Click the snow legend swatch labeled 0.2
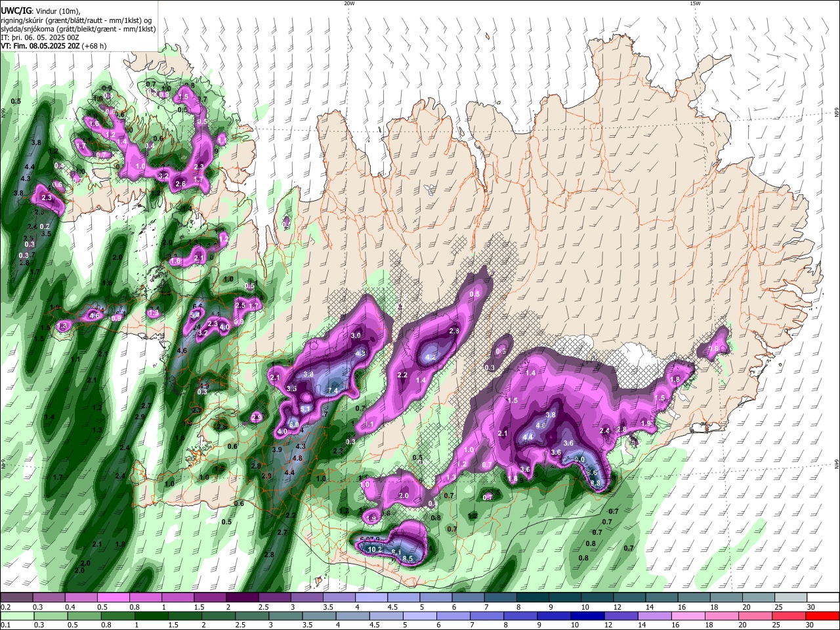The image size is (840, 630). (x=16, y=598)
